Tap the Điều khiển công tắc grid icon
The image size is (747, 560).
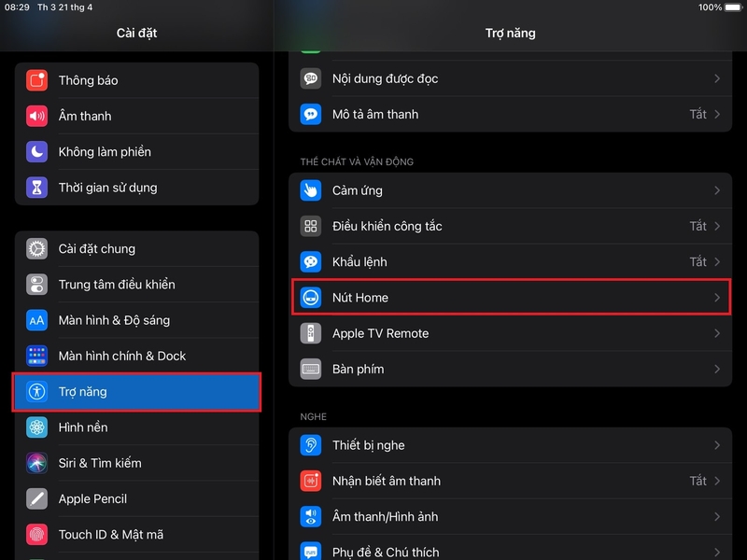(311, 226)
